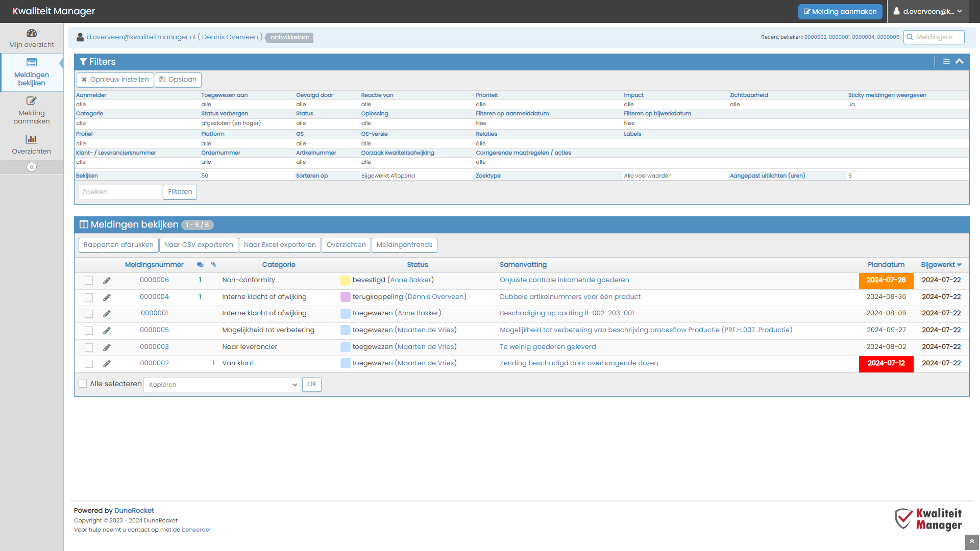
Task: Click pink status swatch for terugkoppeling
Action: pos(345,297)
